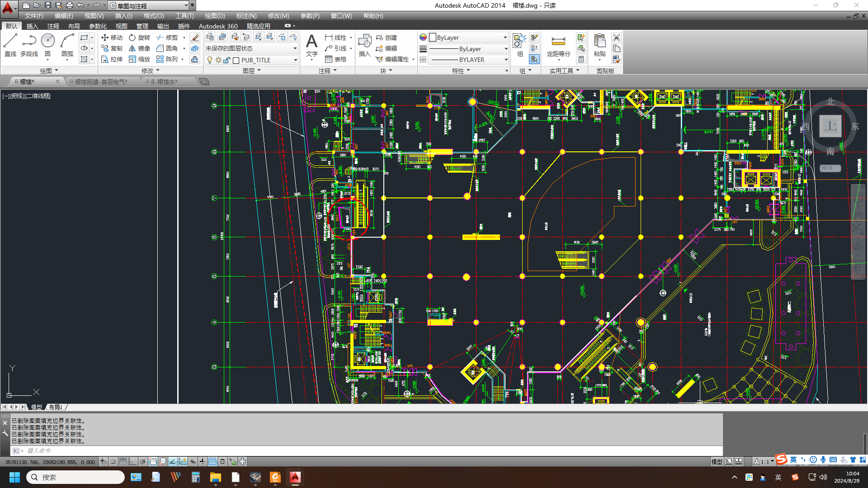Toggle grid display in status bar

tap(123, 461)
